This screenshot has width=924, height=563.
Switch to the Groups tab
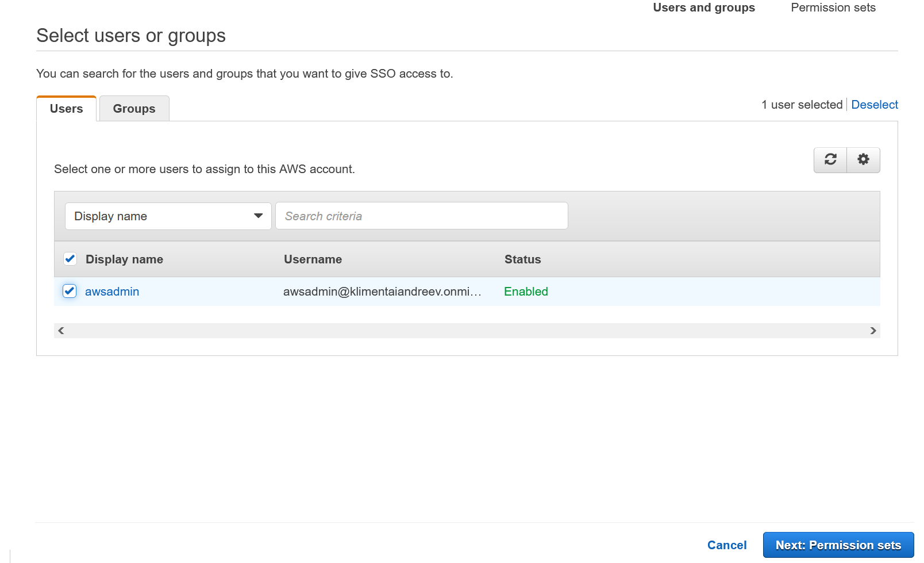(x=134, y=109)
